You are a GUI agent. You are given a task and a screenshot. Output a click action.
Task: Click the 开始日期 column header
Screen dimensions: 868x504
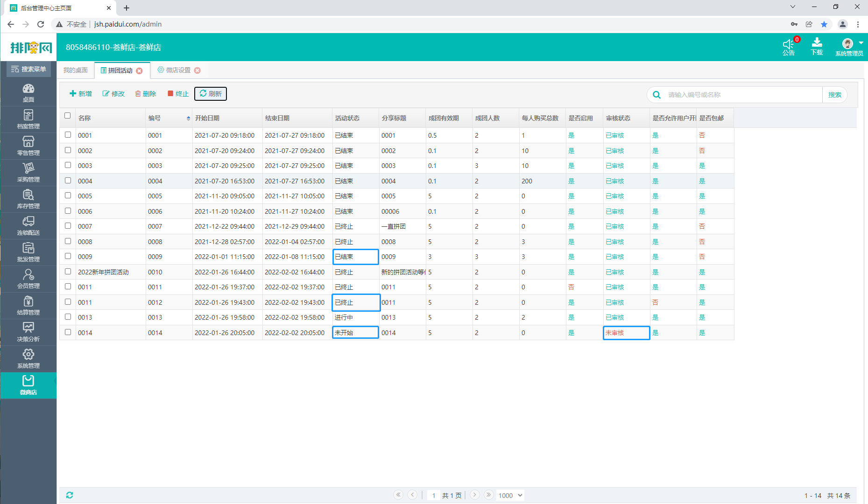tap(227, 118)
